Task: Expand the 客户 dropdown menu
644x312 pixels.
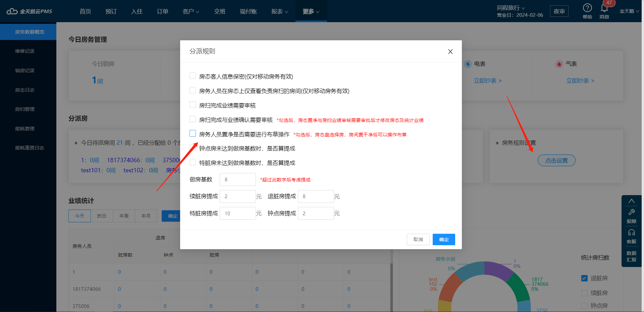Action: 191,11
